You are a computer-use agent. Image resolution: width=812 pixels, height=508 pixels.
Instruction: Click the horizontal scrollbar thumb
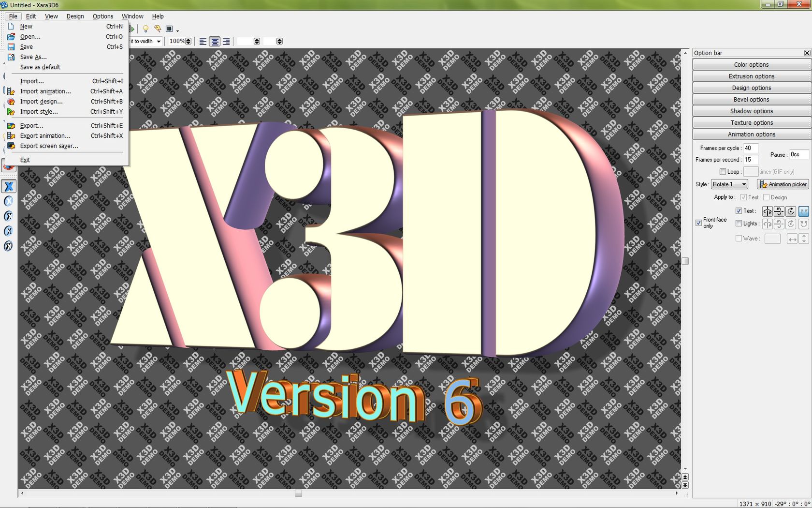click(x=298, y=493)
